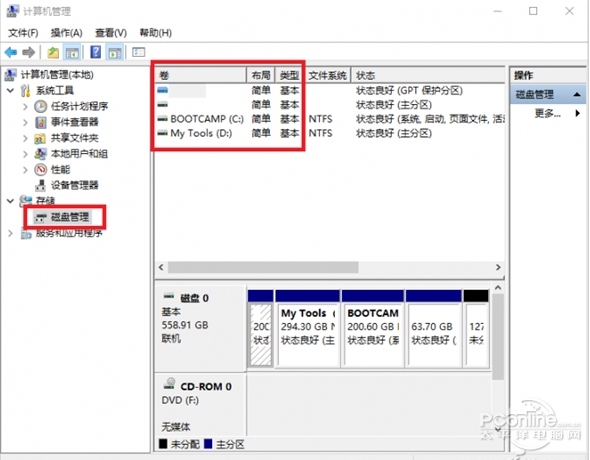
Task: Collapse the 磁盘管理 actions section arrow
Action: 577,94
